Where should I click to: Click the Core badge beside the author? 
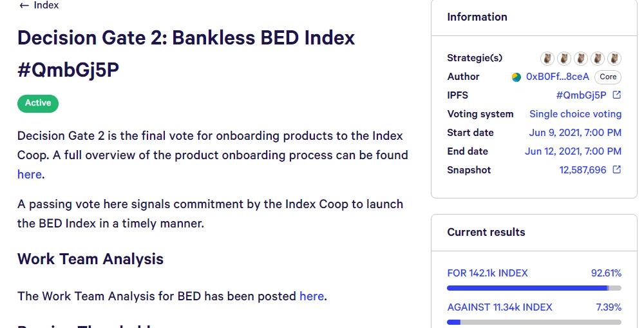[x=608, y=77]
